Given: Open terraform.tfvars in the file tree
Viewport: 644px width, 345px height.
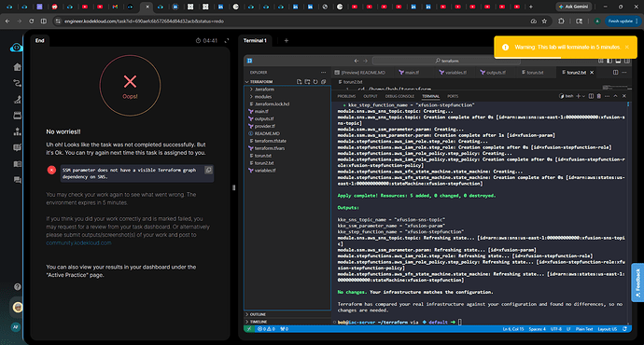Looking at the screenshot, I should pyautogui.click(x=287, y=148).
